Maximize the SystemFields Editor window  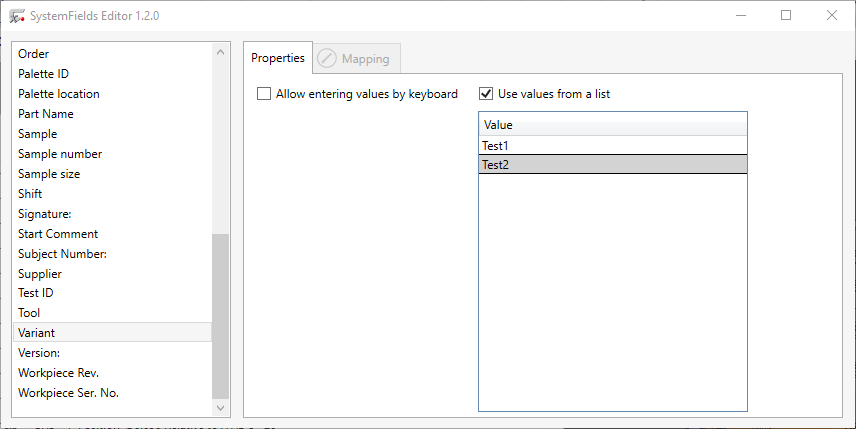[x=786, y=16]
